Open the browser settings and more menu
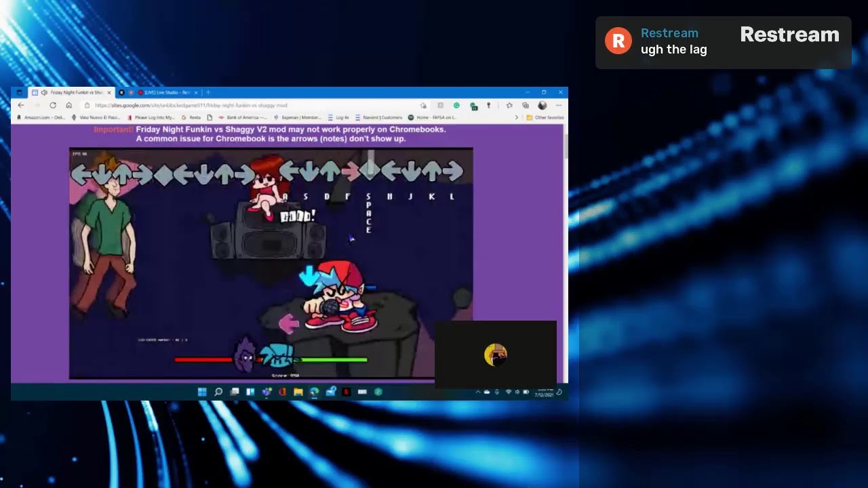The width and height of the screenshot is (868, 488). pos(558,106)
